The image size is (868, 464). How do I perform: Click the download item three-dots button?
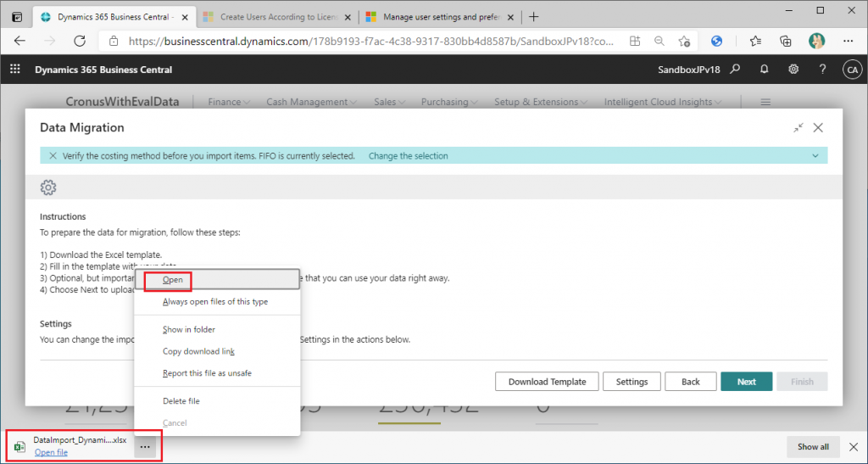(145, 447)
